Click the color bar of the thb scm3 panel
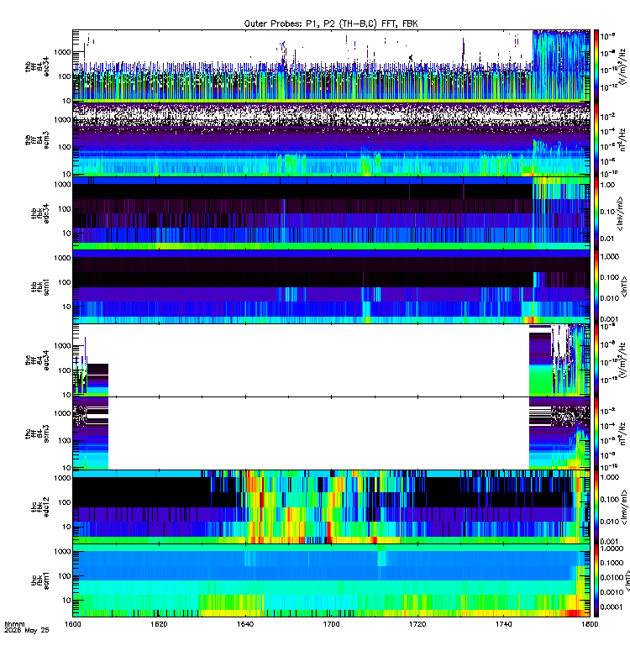 [x=596, y=139]
